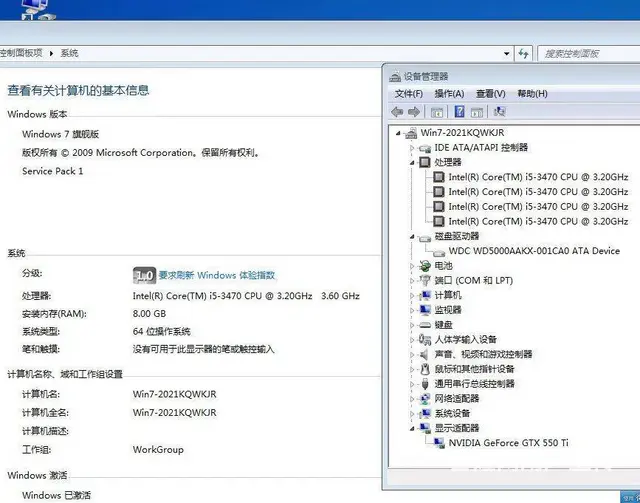Select the 鼠标和其他指针设备 mouse icon

click(x=425, y=369)
